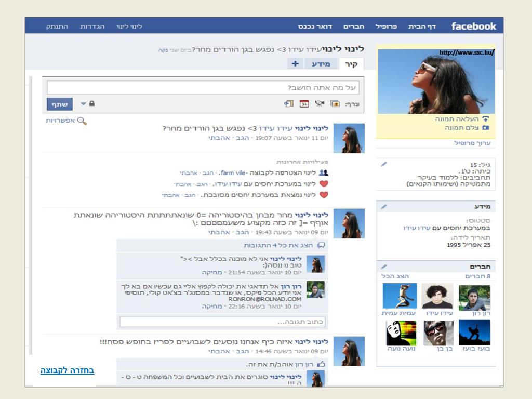Click the על מה אתה חושב status field
The image size is (532, 399).
[203, 87]
